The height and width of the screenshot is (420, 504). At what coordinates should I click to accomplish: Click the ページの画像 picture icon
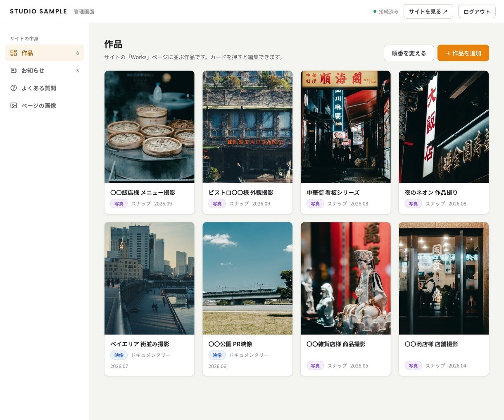pyautogui.click(x=14, y=105)
